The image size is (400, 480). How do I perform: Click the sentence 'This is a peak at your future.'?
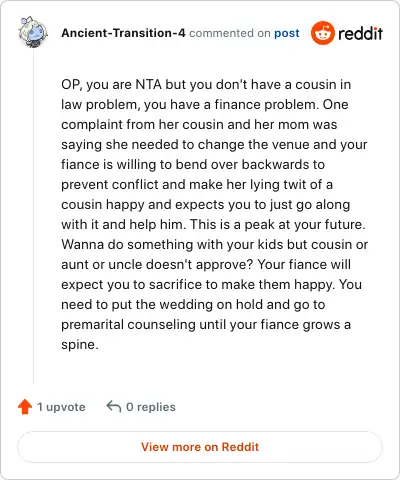click(278, 225)
